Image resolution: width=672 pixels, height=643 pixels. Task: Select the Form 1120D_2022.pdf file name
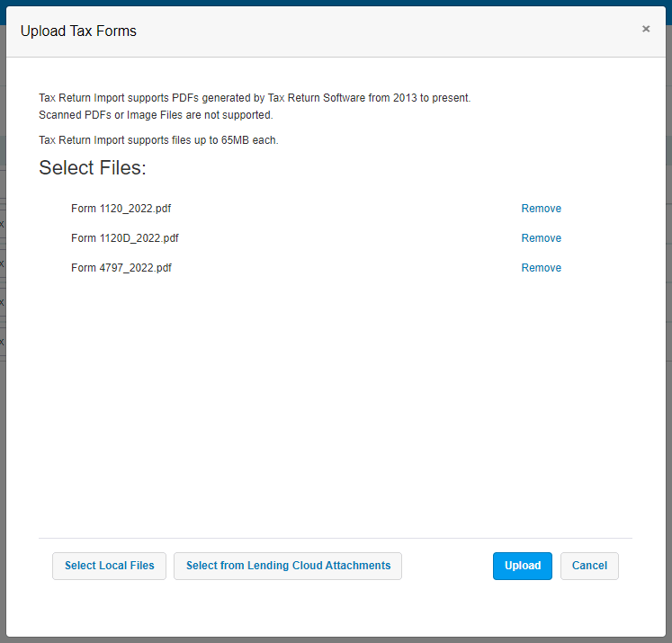coord(125,238)
